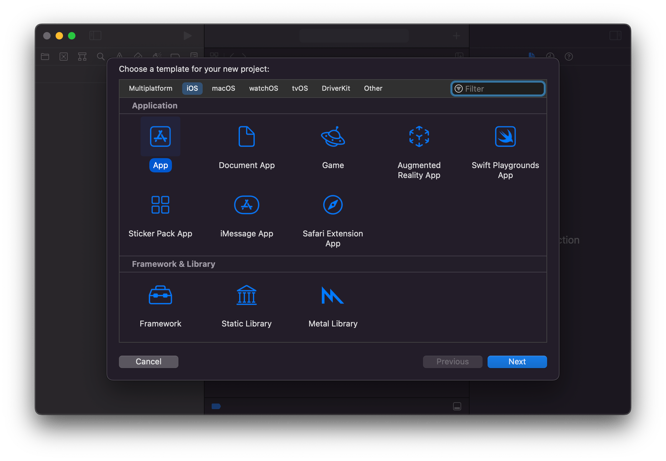Focus the Filter text field
The width and height of the screenshot is (666, 461).
tap(498, 88)
